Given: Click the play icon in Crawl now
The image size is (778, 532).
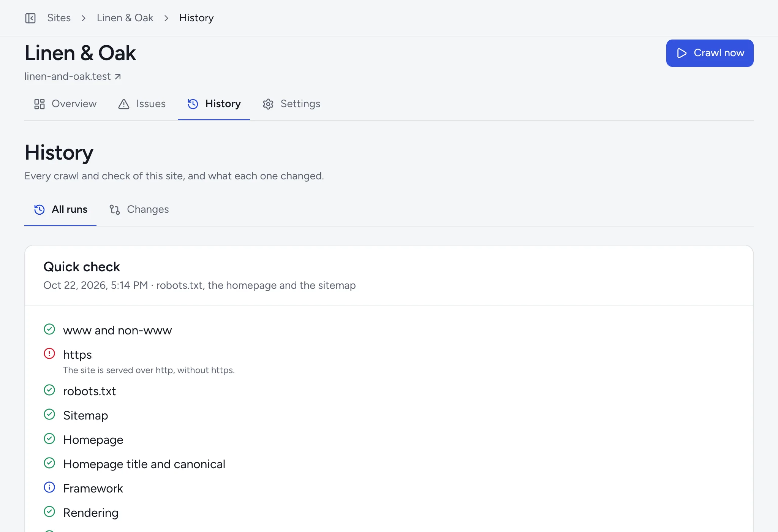Looking at the screenshot, I should (682, 53).
